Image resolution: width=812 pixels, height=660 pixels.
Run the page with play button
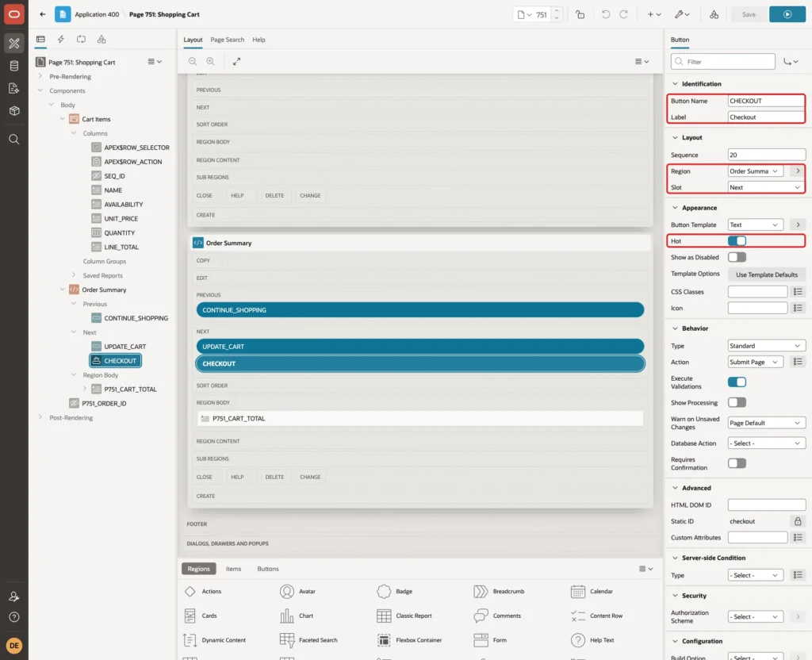pyautogui.click(x=787, y=14)
